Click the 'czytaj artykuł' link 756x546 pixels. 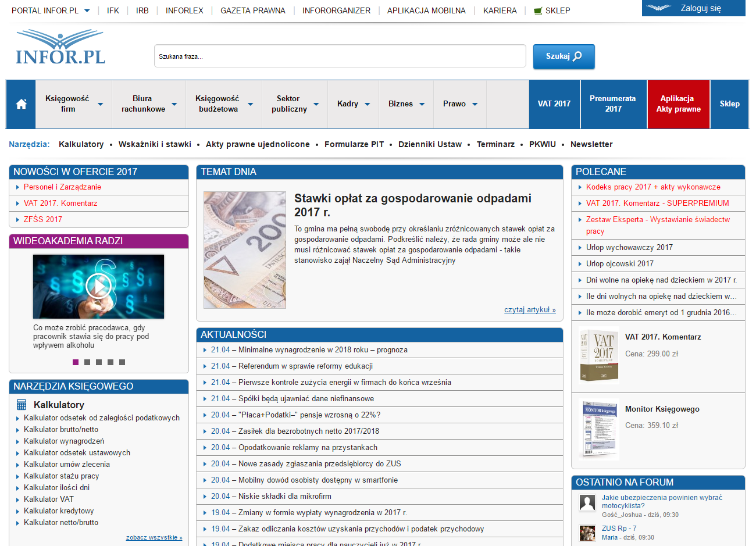coord(530,310)
